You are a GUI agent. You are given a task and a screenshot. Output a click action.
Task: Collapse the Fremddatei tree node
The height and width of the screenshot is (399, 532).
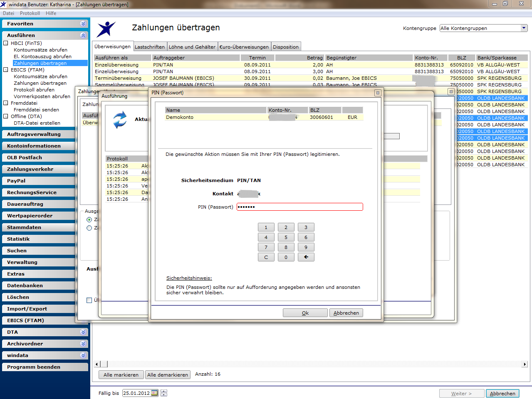pyautogui.click(x=6, y=103)
